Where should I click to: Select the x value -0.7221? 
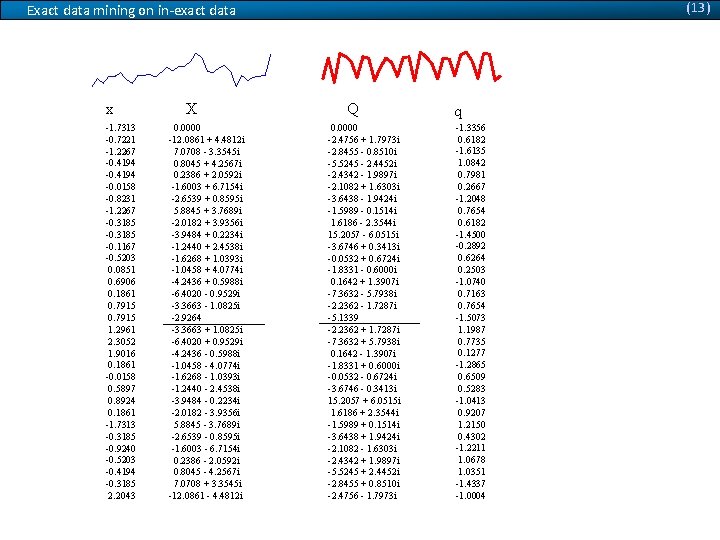point(120,140)
